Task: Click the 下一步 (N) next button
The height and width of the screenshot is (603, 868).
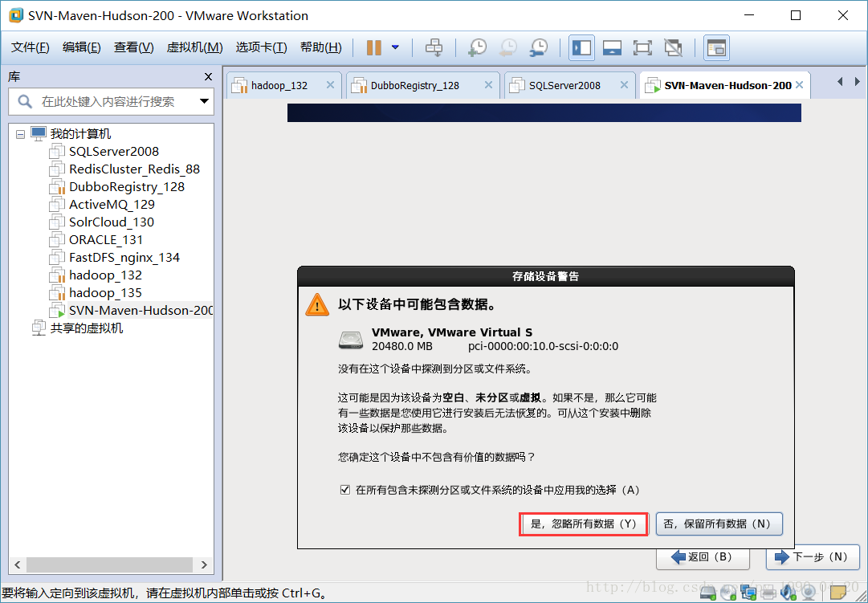Action: pyautogui.click(x=812, y=557)
